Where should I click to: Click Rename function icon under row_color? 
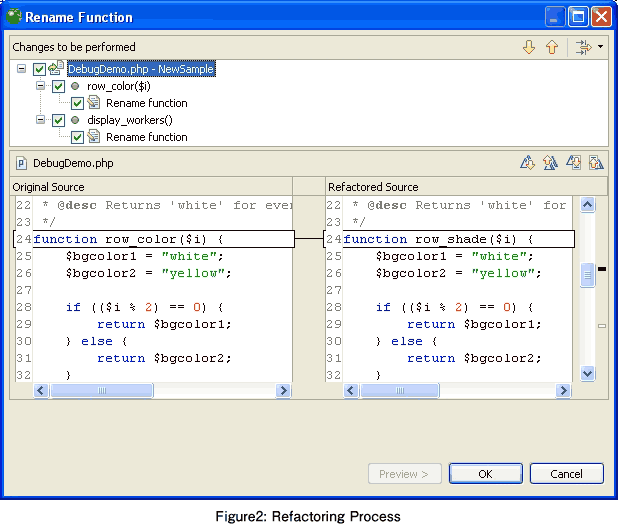point(94,102)
